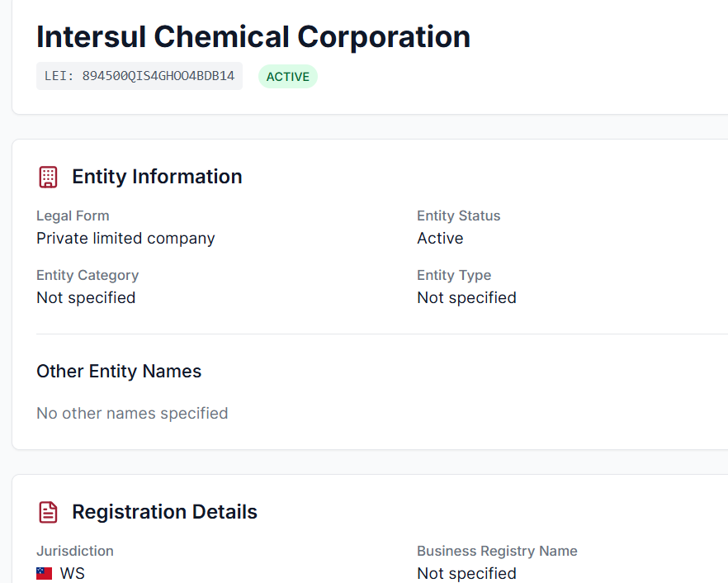Image resolution: width=728 pixels, height=583 pixels.
Task: Click the Business Registry Name label
Action: point(497,551)
